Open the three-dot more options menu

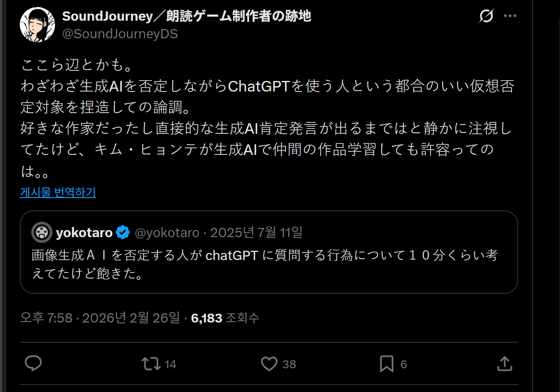[x=510, y=16]
